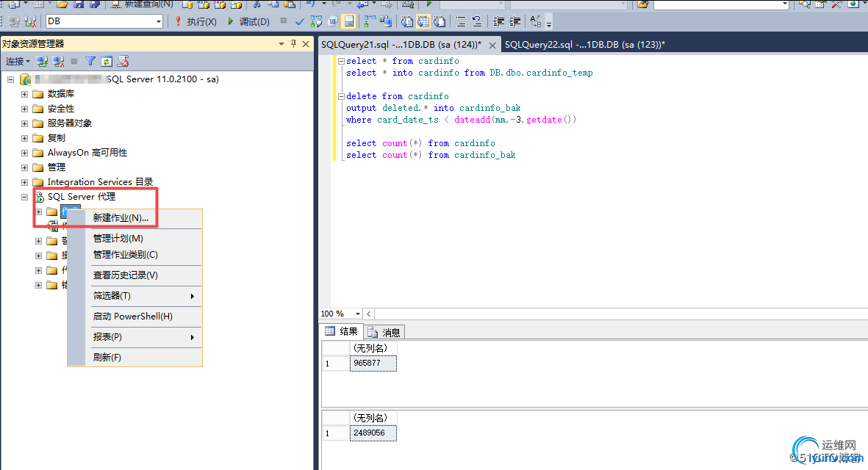Collapse the SQL Server 代理 node
The image size is (868, 470).
tap(24, 197)
